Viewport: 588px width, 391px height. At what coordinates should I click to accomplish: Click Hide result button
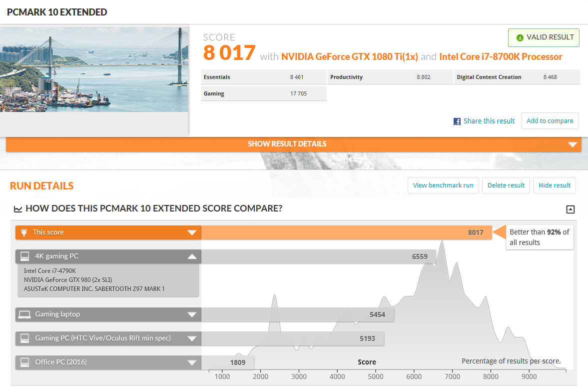tap(554, 185)
